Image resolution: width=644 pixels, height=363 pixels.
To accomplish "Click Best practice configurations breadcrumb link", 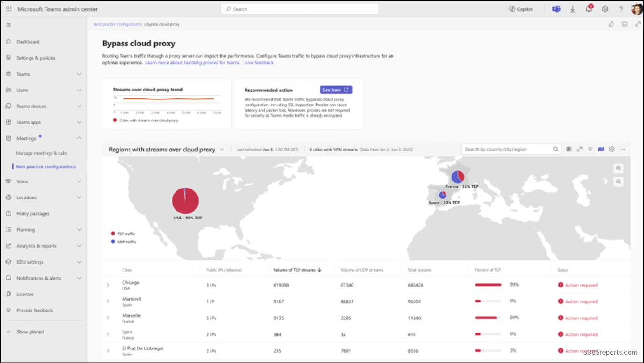I will [117, 24].
